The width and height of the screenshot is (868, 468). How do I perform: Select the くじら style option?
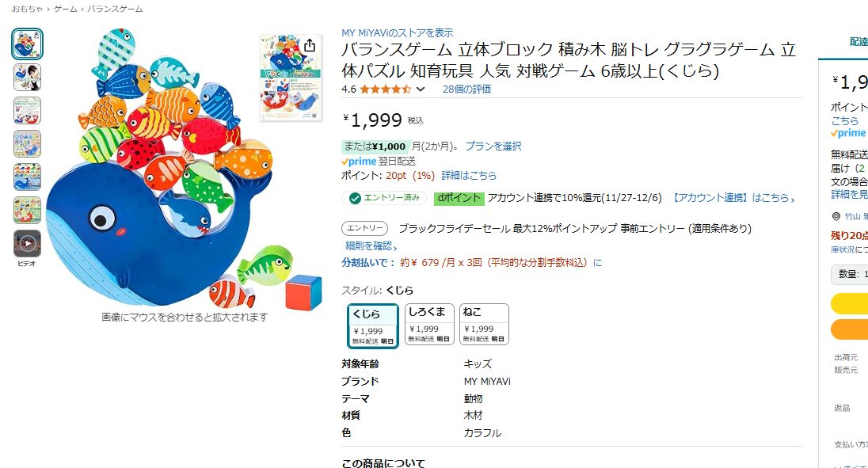pyautogui.click(x=372, y=325)
